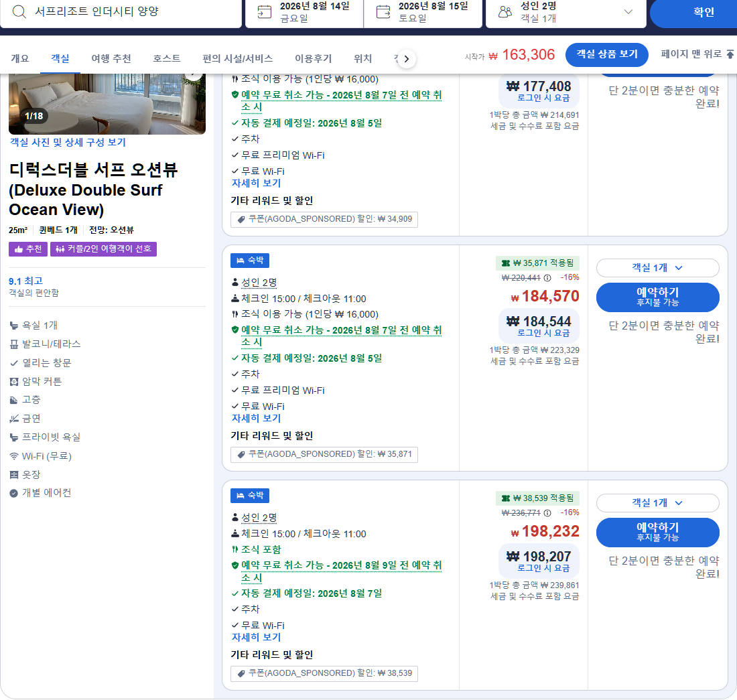The image size is (737, 700).
Task: Click the coupon discount ₩35,871 tag
Action: pyautogui.click(x=324, y=453)
